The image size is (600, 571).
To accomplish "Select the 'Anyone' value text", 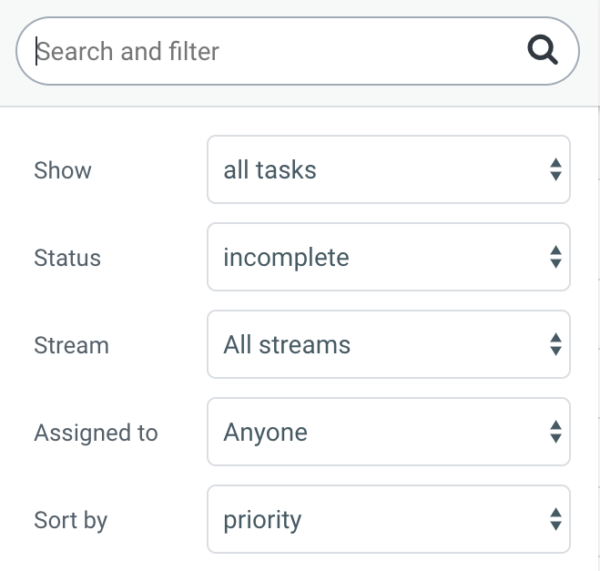I will 266,433.
